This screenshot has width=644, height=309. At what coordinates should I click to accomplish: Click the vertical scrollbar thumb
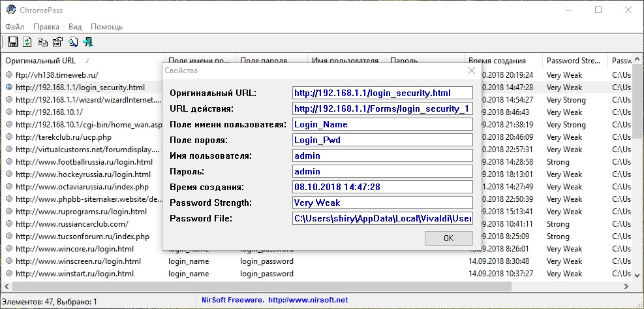637,101
